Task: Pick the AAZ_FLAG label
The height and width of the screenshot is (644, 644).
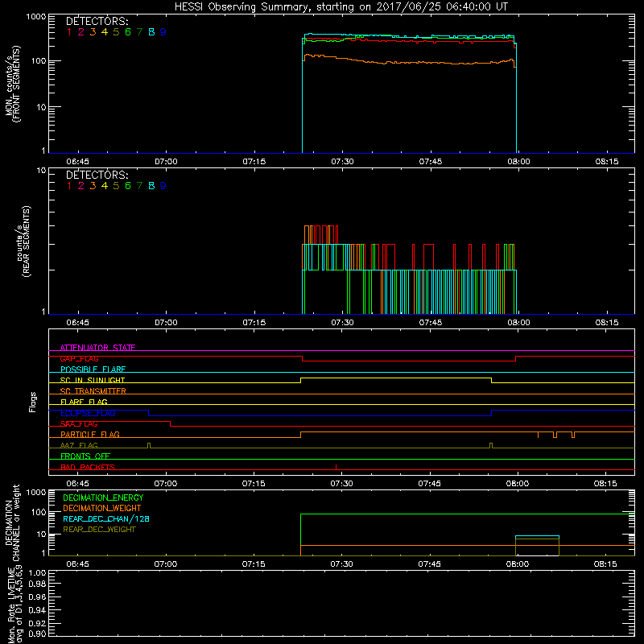Action: 79,445
